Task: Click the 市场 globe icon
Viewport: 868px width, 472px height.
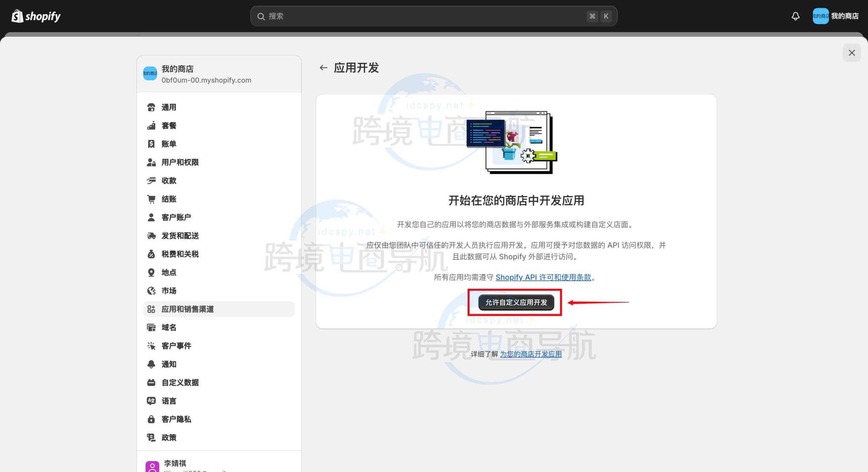Action: coord(151,291)
